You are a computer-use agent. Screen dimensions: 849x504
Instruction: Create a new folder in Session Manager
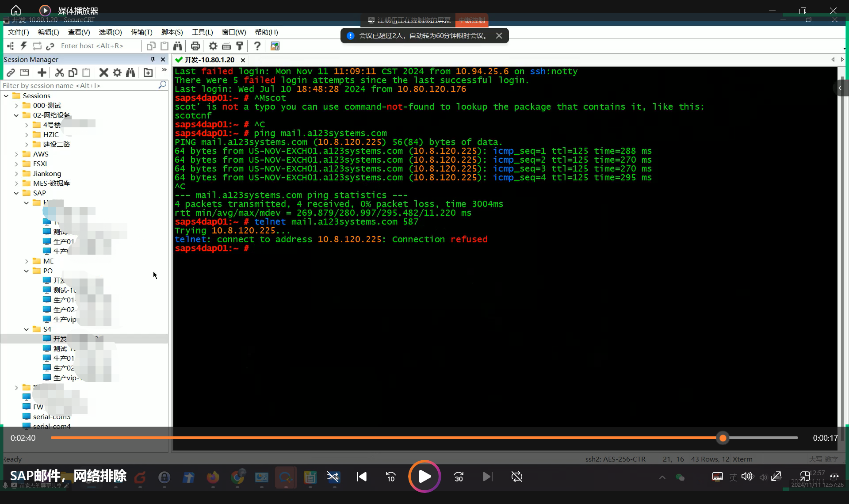pos(148,73)
